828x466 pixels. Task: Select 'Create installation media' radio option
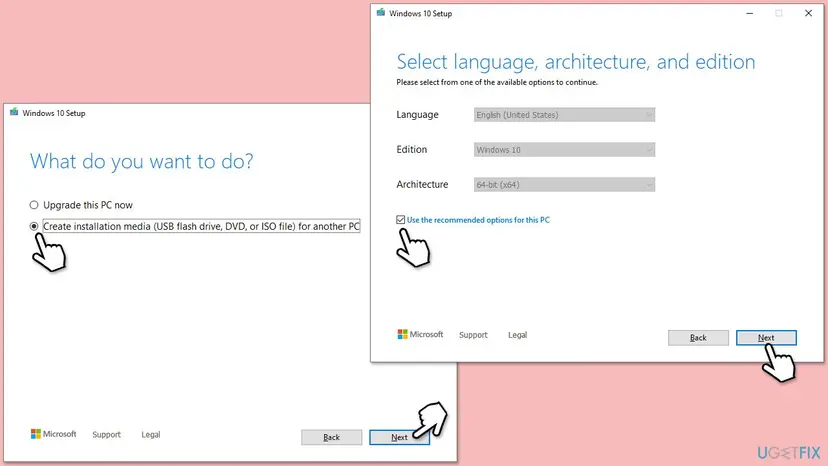click(34, 226)
